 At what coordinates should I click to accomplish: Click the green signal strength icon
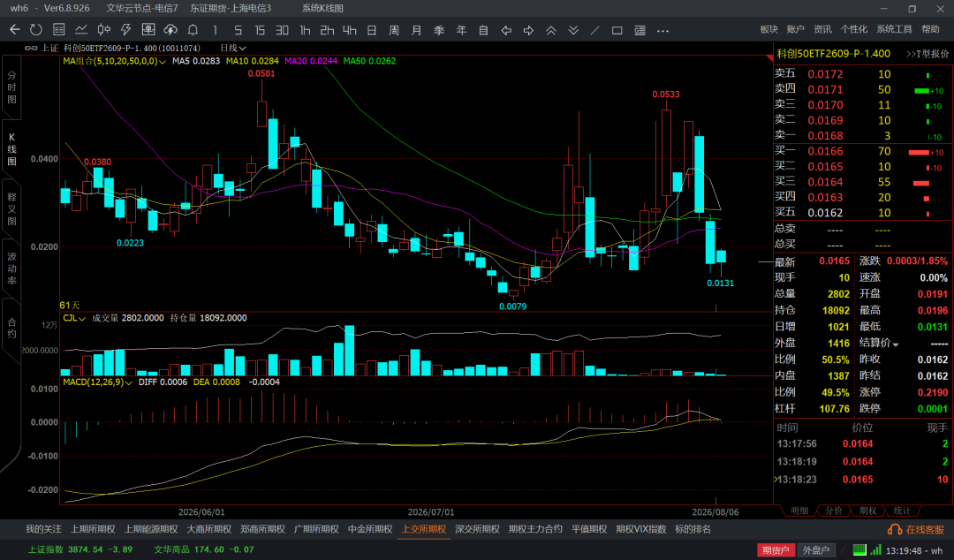click(x=875, y=549)
